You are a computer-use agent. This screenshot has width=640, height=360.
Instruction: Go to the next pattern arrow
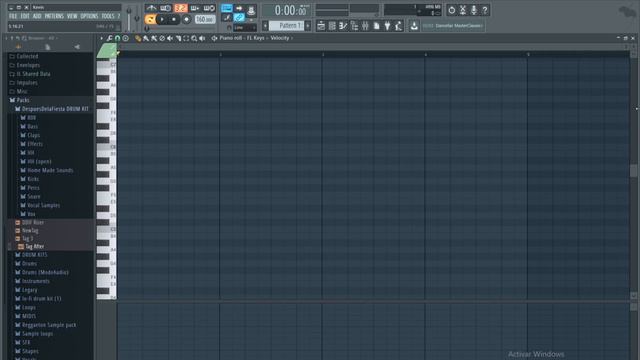click(308, 26)
